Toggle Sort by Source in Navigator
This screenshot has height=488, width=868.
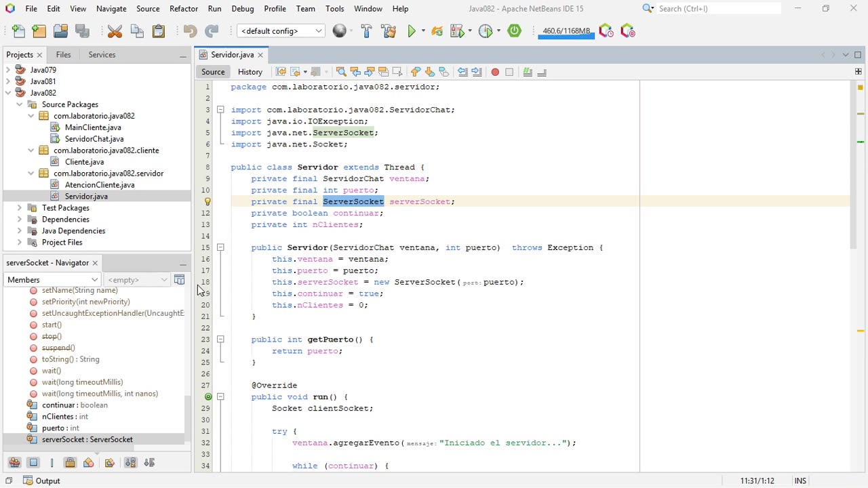click(x=149, y=463)
